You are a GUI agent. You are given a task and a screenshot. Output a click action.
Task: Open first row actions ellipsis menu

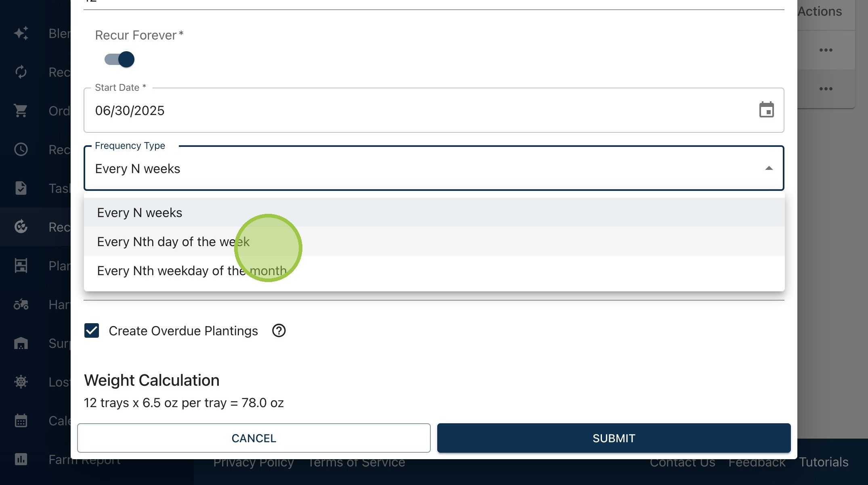coord(826,50)
